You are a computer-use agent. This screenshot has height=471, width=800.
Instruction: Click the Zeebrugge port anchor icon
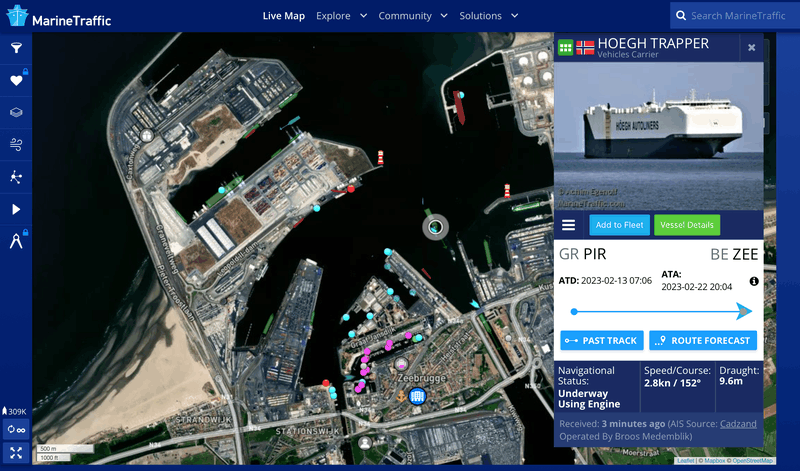point(402,396)
